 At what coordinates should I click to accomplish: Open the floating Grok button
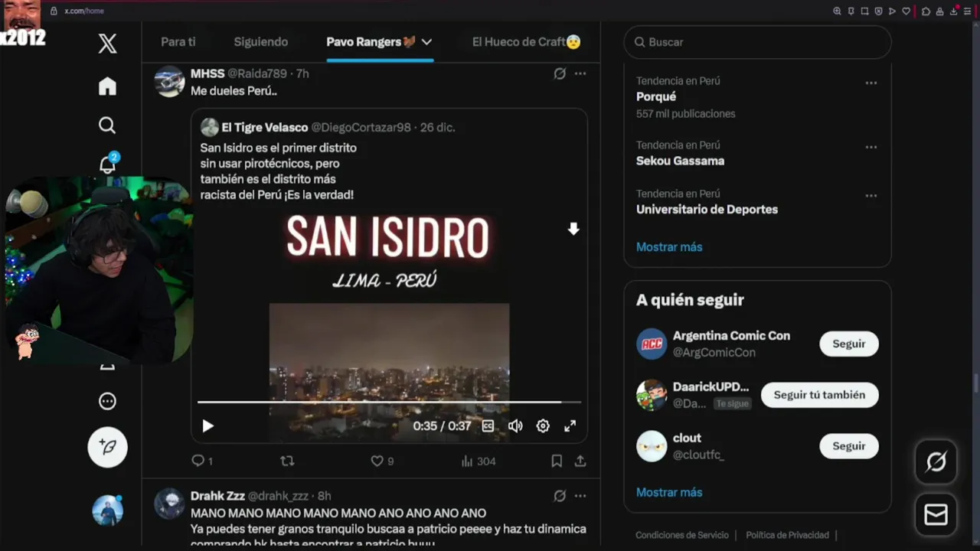click(x=936, y=461)
